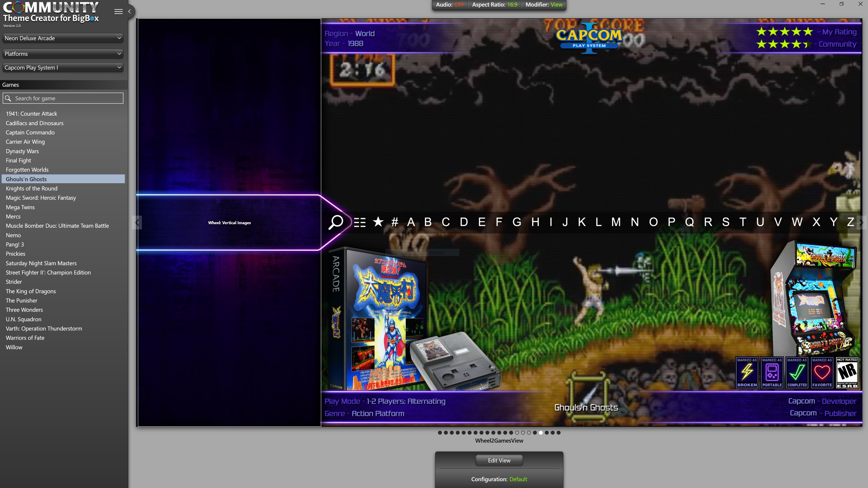Click the Capcom Play System logo
This screenshot has height=488, width=868.
click(x=589, y=38)
